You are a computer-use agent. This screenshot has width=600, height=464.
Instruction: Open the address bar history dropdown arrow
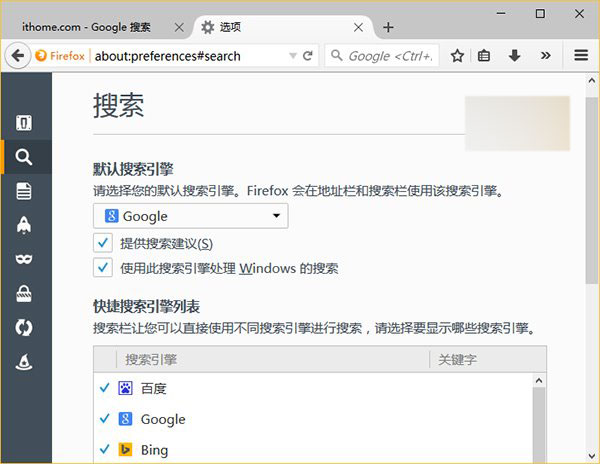coord(293,56)
